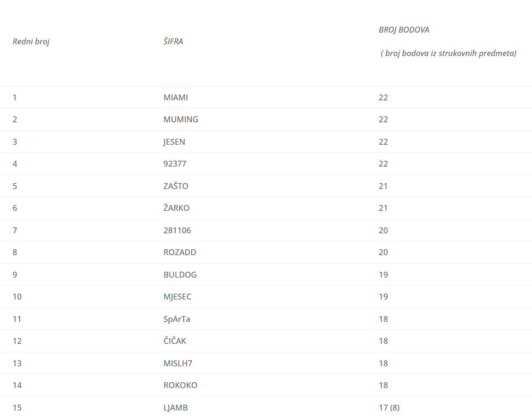Click the ROKOKO code cell

pyautogui.click(x=181, y=385)
